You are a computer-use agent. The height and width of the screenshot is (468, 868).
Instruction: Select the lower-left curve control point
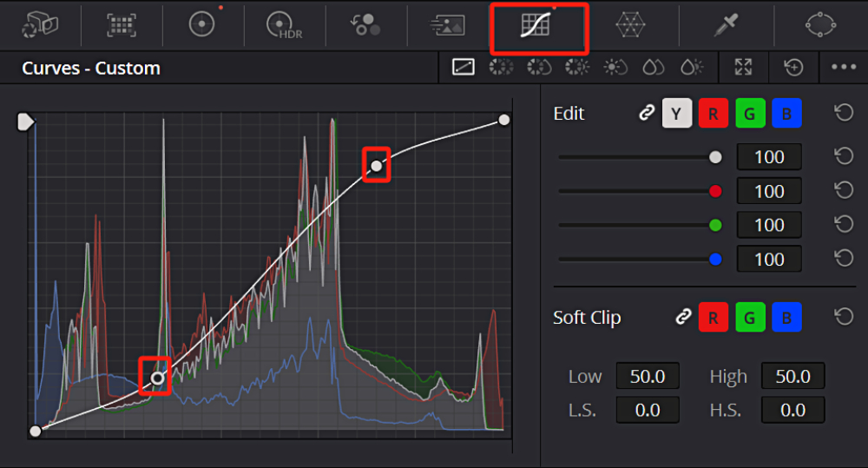(x=158, y=378)
